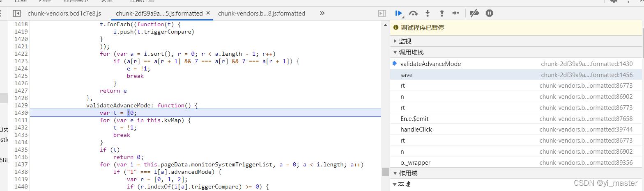Set breakpoint on line 1437

point(21,164)
